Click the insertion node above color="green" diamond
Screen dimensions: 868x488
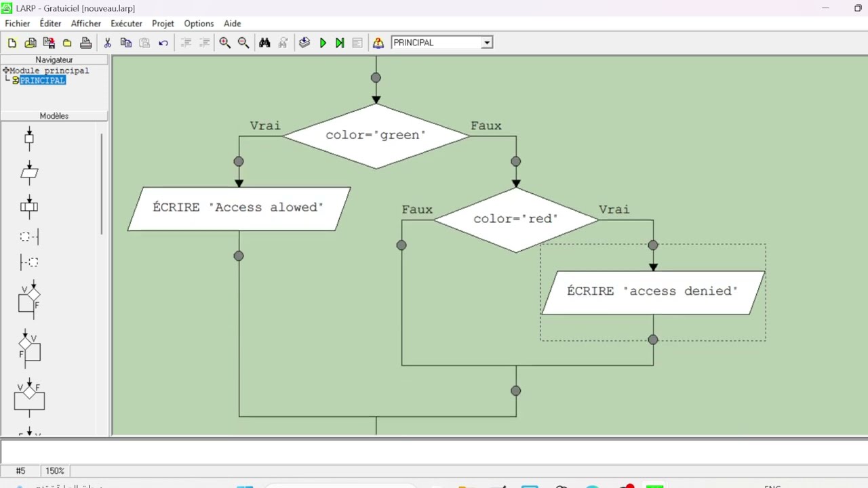click(x=376, y=77)
